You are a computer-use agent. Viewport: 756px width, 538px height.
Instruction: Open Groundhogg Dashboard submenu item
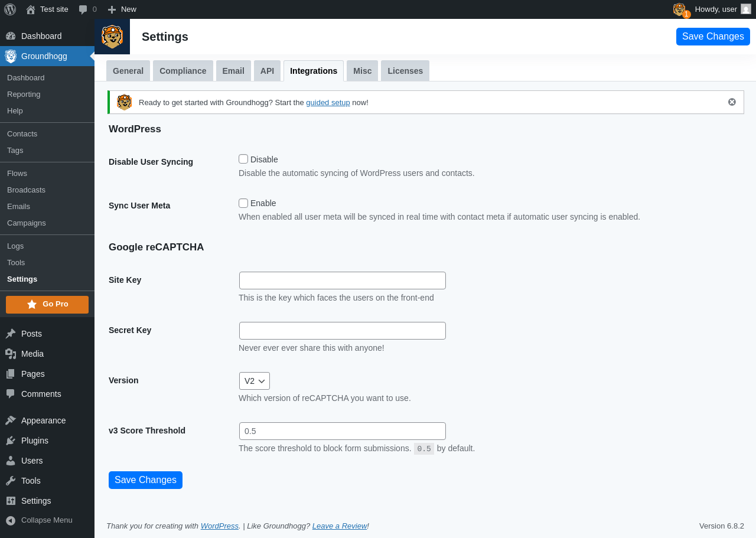click(x=47, y=78)
